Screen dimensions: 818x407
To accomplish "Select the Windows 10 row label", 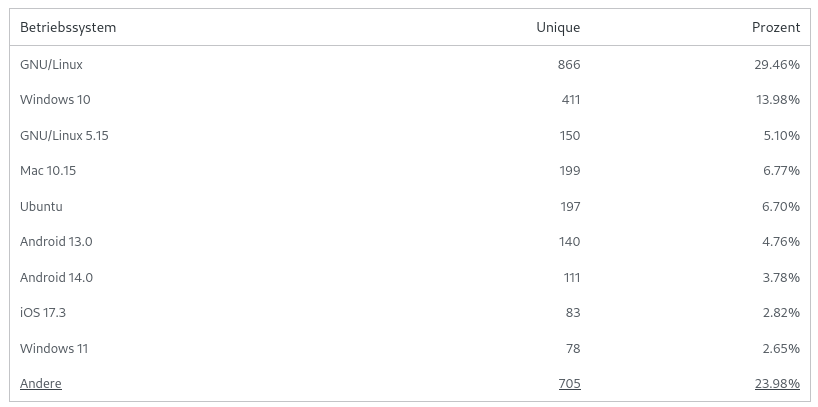I will (55, 100).
